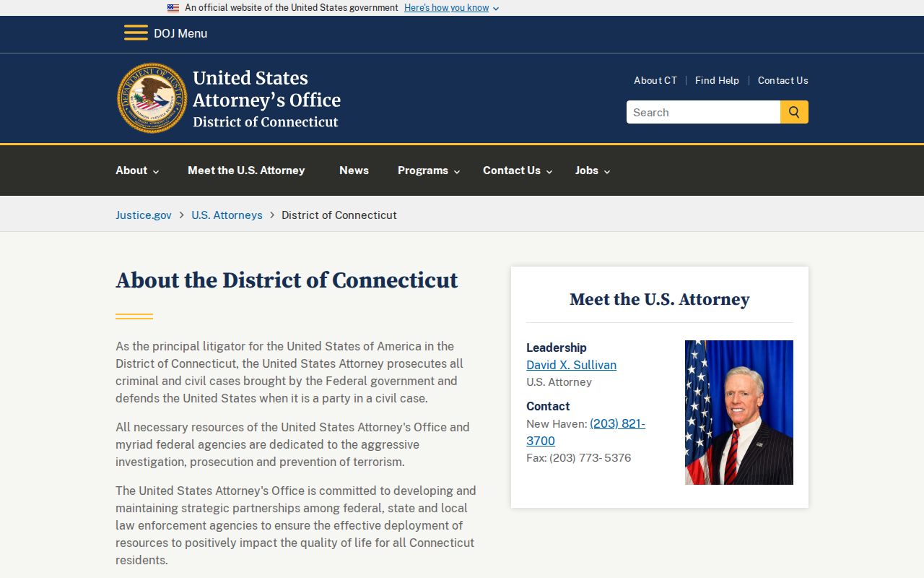The image size is (924, 578).
Task: Open the DOJ Menu hamburger icon
Action: [136, 33]
